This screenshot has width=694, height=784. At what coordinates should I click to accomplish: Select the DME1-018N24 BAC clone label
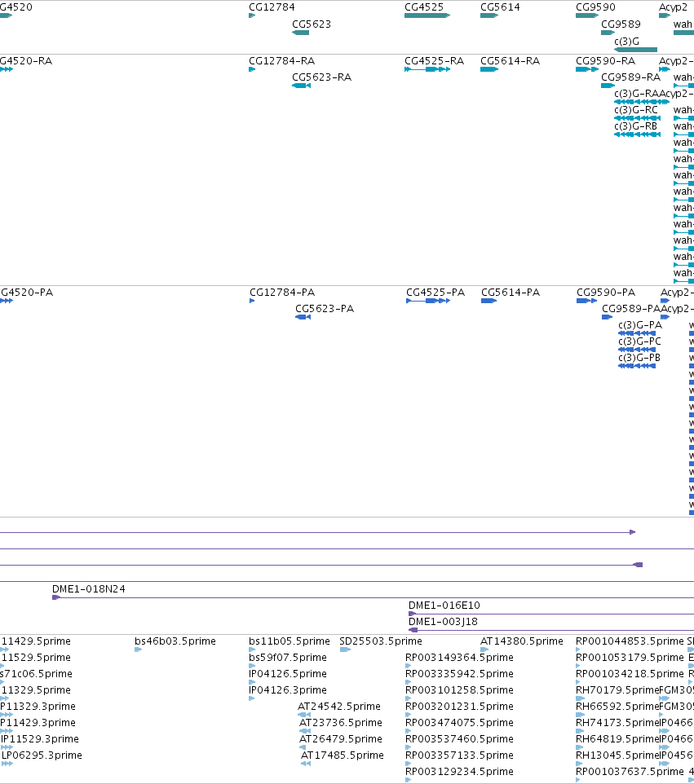(x=89, y=589)
